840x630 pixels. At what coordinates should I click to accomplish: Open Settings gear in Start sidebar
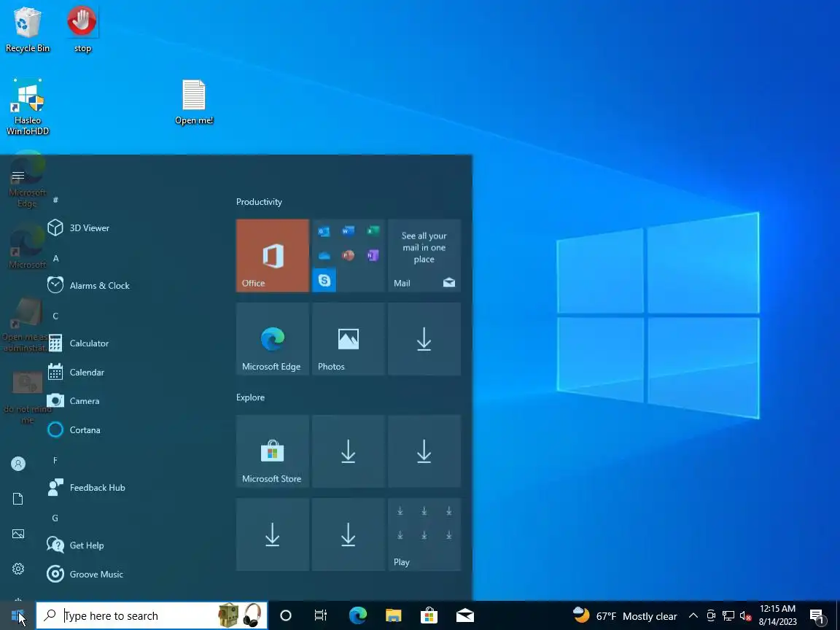tap(18, 569)
